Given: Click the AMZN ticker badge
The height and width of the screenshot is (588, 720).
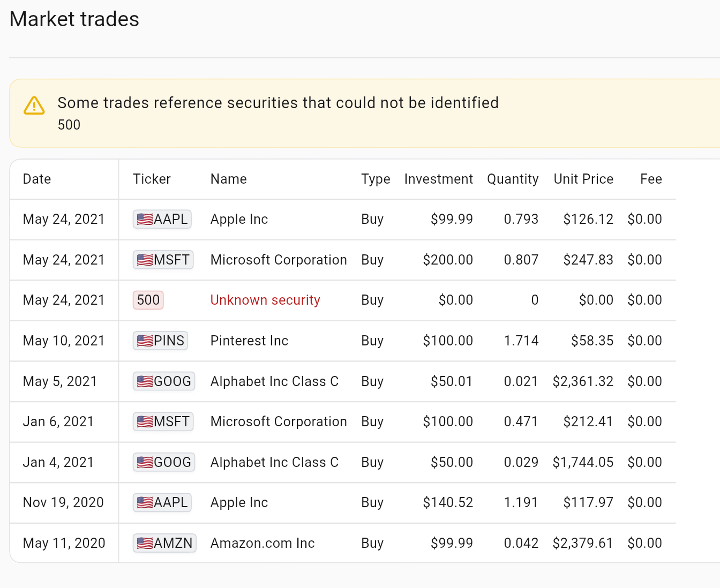Looking at the screenshot, I should pos(164,543).
